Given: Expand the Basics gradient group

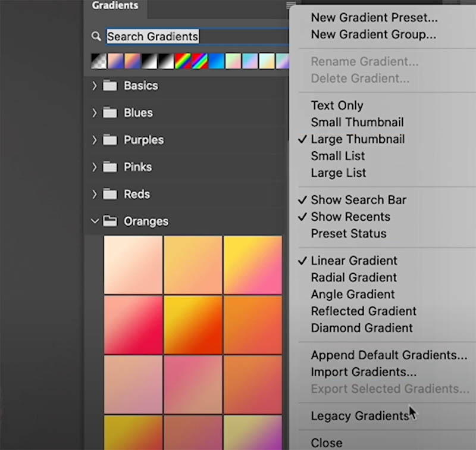Looking at the screenshot, I should [x=95, y=86].
